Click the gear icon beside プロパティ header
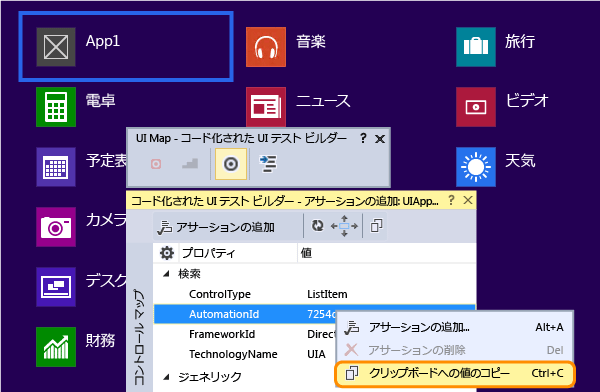Image resolution: width=600 pixels, height=392 pixels. [x=167, y=253]
